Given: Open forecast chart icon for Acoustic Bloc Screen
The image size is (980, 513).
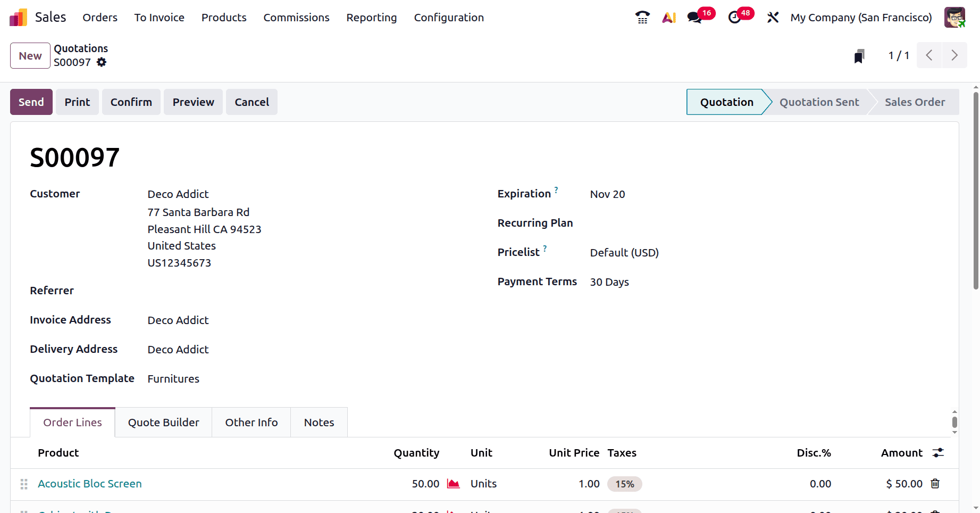Looking at the screenshot, I should [453, 484].
